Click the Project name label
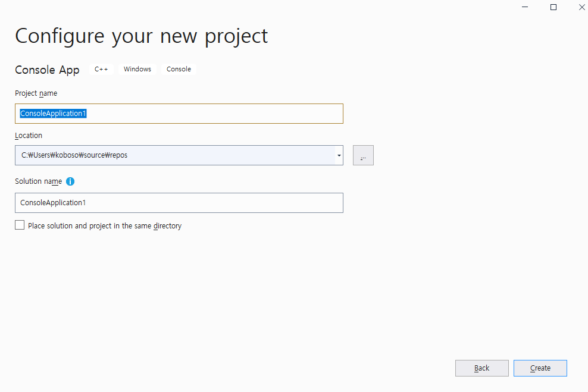This screenshot has width=588, height=392. click(x=36, y=93)
